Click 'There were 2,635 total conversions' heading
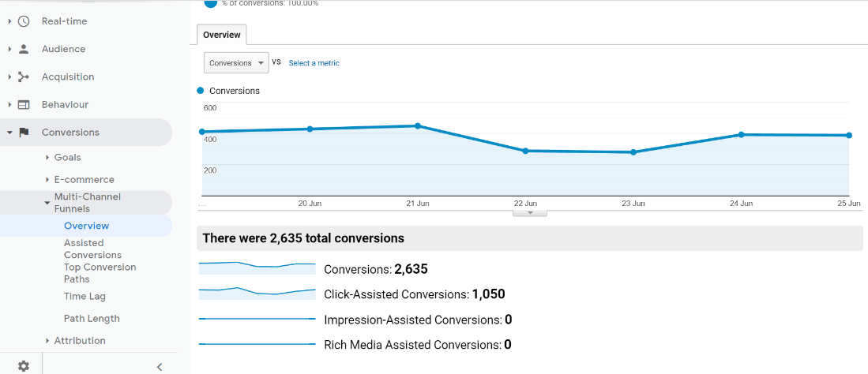 [303, 238]
